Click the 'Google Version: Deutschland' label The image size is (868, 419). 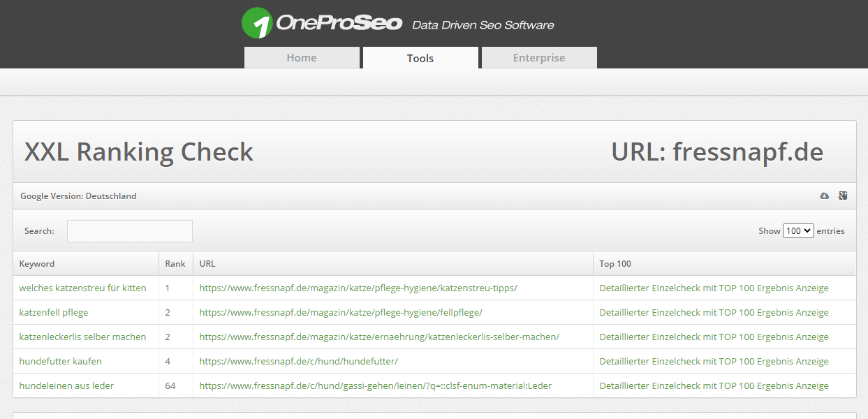[x=78, y=196]
